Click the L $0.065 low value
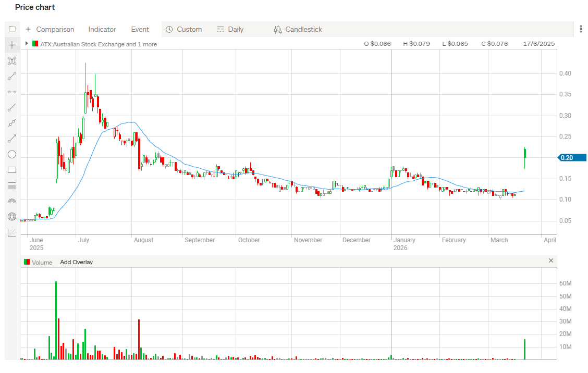This screenshot has width=588, height=373. (x=455, y=44)
